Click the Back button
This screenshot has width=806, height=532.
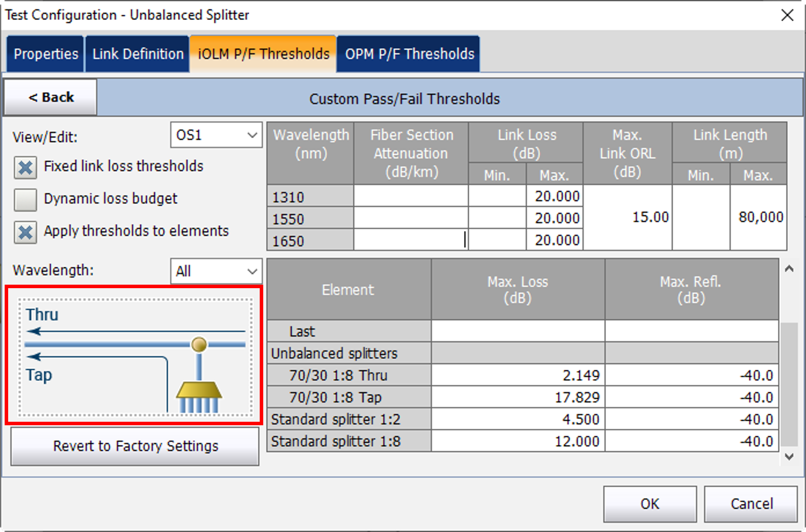(x=51, y=97)
